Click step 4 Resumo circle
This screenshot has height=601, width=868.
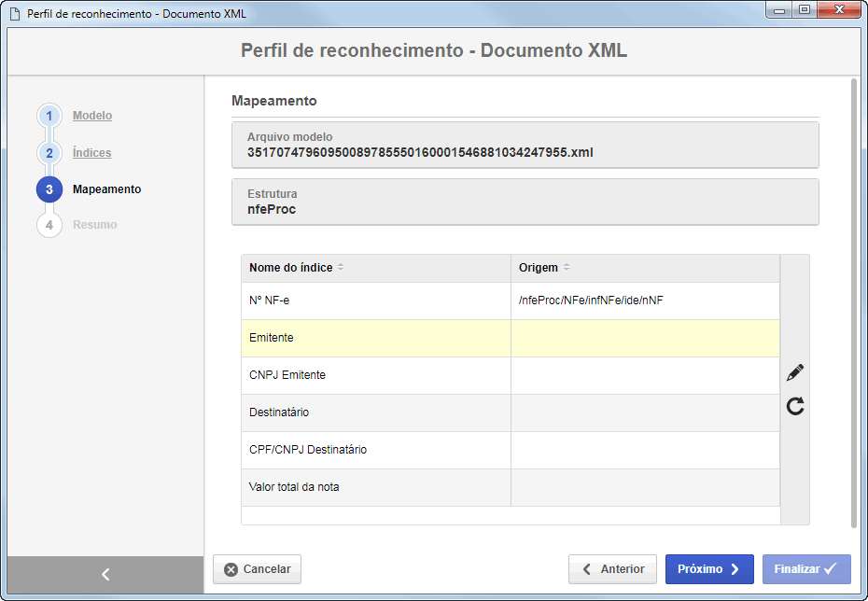pyautogui.click(x=49, y=225)
